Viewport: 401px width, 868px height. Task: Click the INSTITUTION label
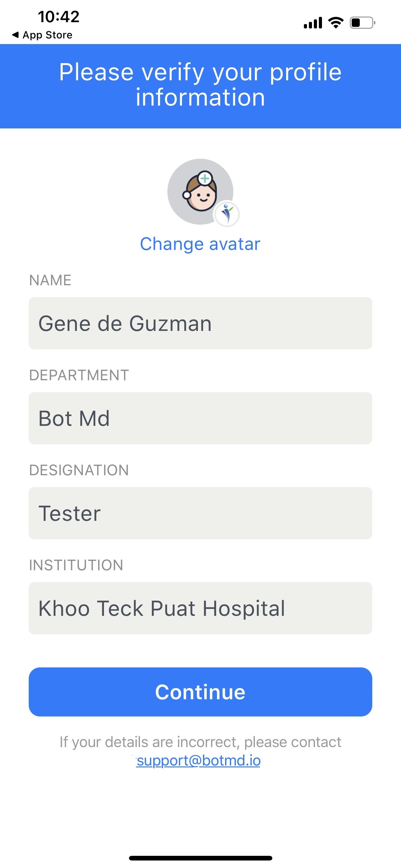click(x=76, y=565)
